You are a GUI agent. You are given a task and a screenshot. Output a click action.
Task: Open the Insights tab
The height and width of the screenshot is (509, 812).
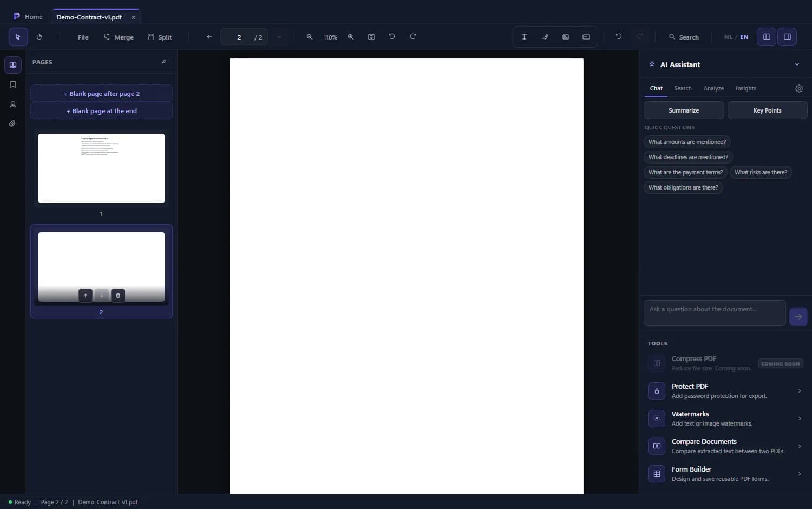click(746, 88)
